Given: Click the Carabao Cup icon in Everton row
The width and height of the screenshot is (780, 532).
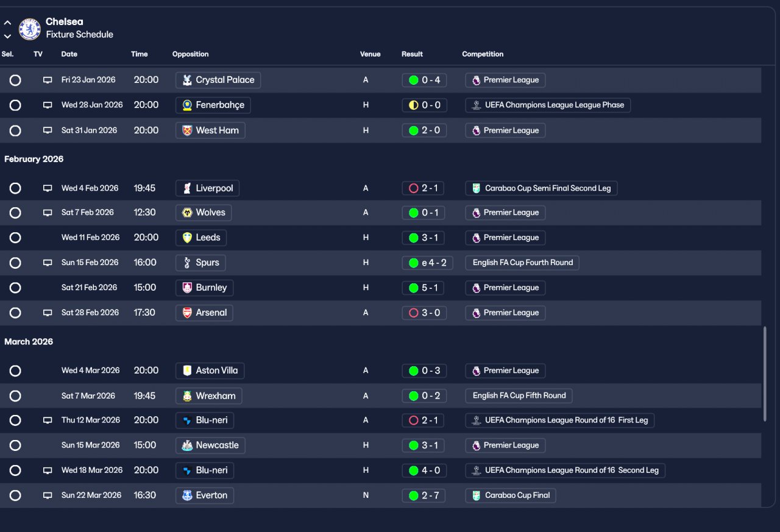Looking at the screenshot, I should point(476,495).
